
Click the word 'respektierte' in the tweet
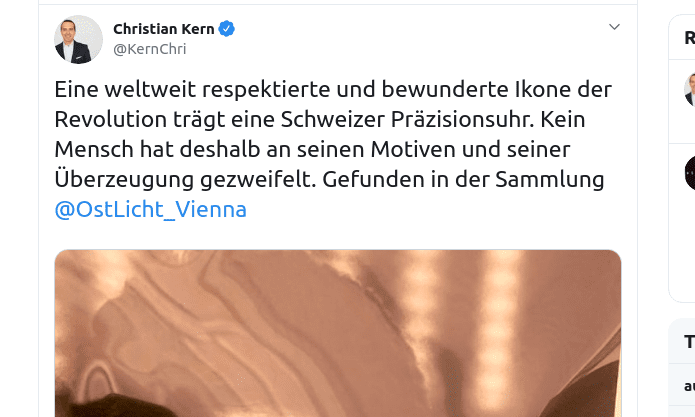point(266,90)
